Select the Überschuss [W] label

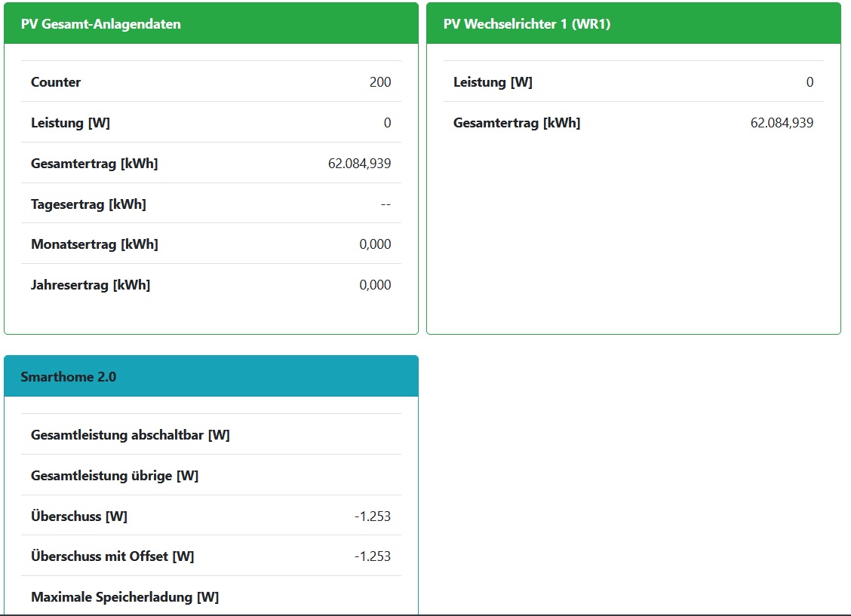tap(79, 516)
